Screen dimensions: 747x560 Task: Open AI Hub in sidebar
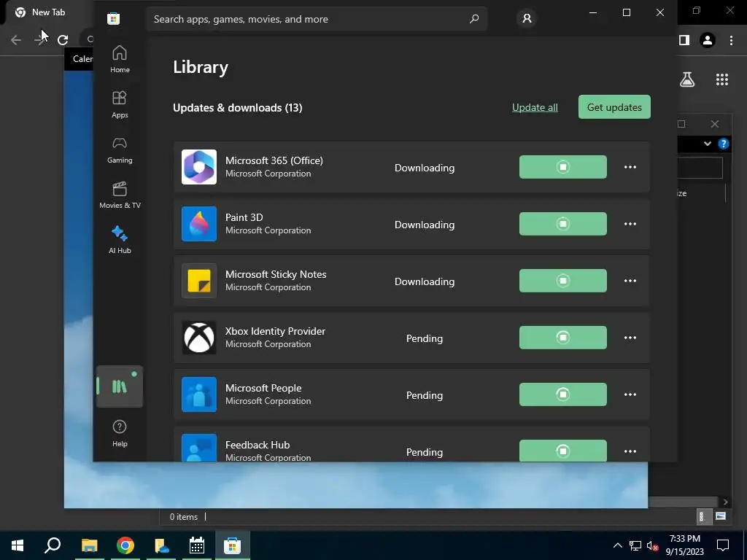[120, 240]
